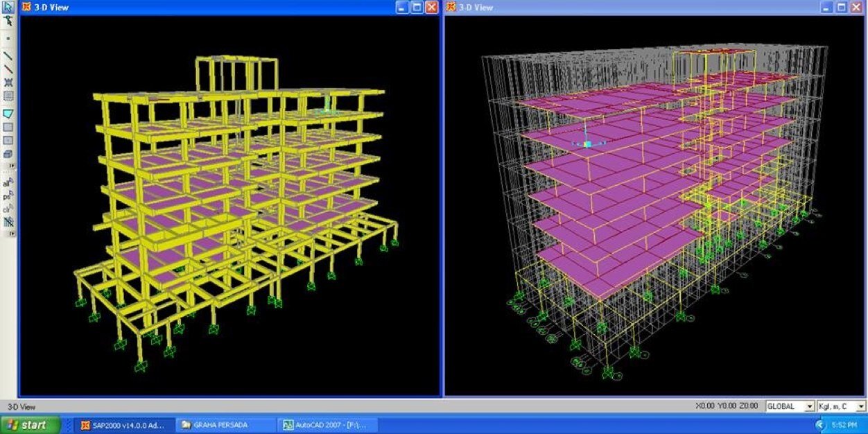868x434 pixels.
Task: Open the Windows Start menu
Action: (29, 425)
